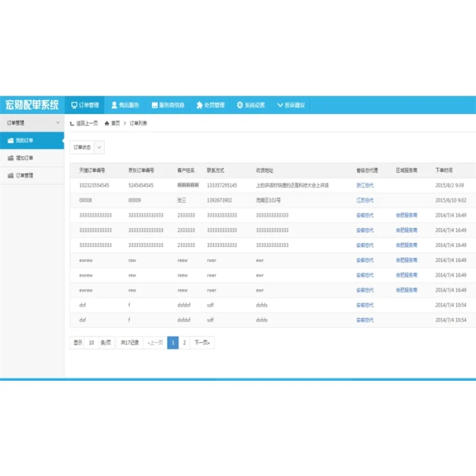This screenshot has height=476, width=476.
Task: Go to next page with 下一页
Action: (202, 343)
